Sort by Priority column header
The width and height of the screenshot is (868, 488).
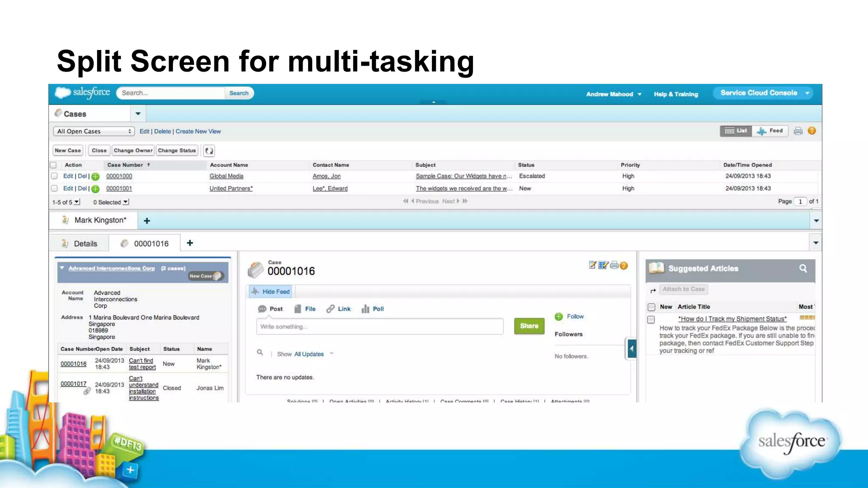(630, 165)
